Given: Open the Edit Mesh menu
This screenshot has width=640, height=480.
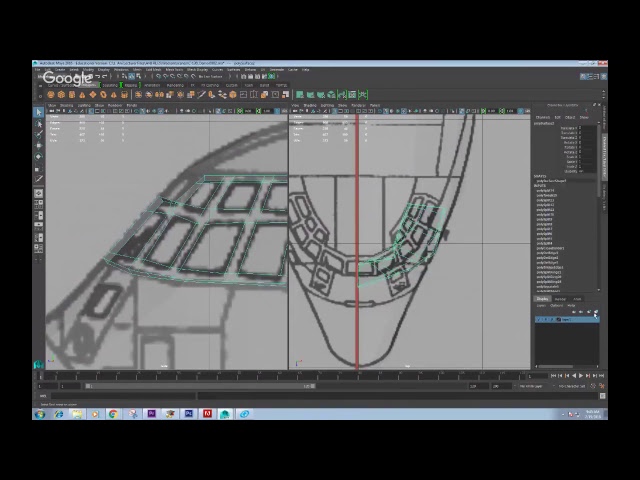Looking at the screenshot, I should click(153, 70).
